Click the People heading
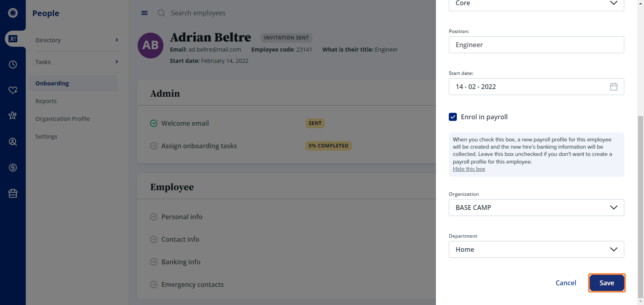Screen dimensions: 644x305 click(46, 13)
